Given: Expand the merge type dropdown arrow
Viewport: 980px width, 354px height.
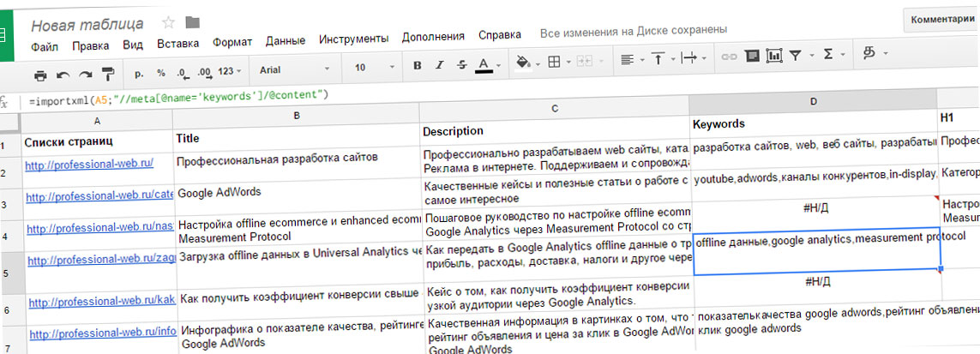Looking at the screenshot, I should coord(601,61).
